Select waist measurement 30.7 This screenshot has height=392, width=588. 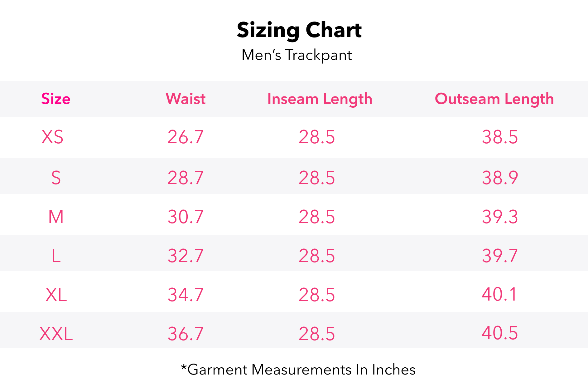pos(186,217)
